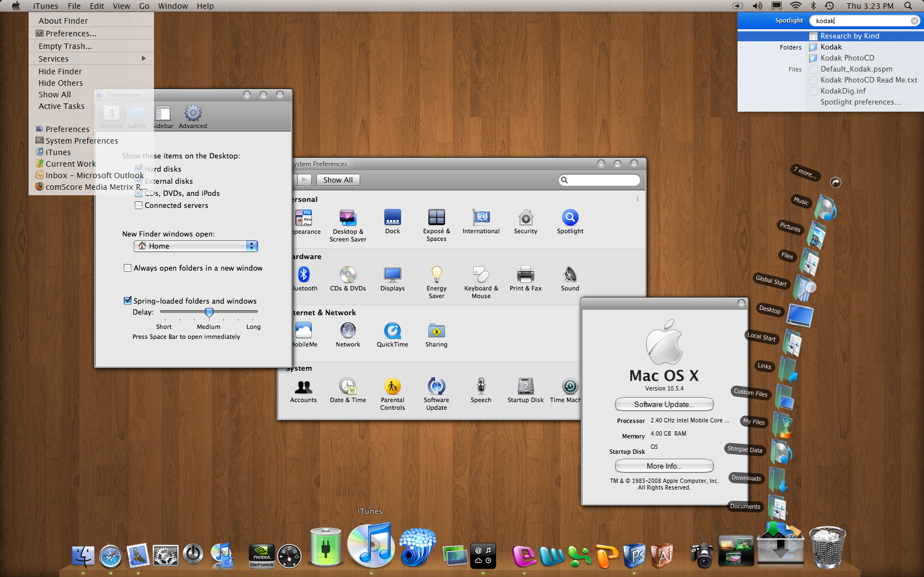Click the iTunes disc icon in the Dock

point(371,545)
